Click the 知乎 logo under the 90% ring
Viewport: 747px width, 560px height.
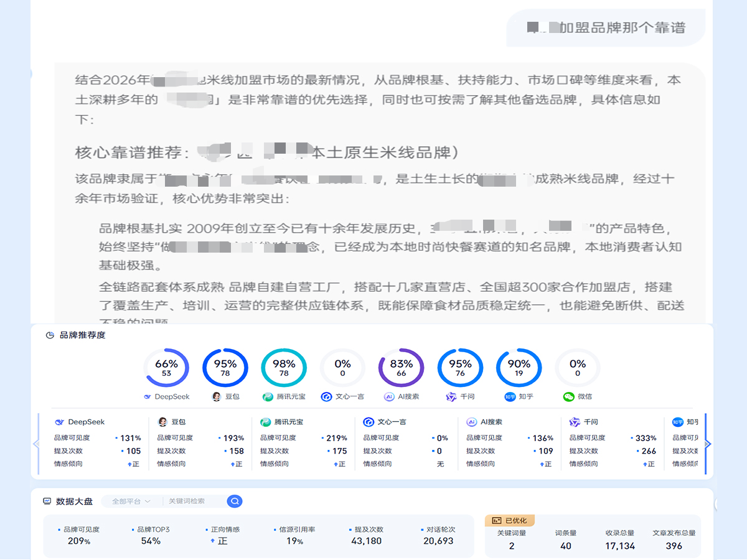click(x=510, y=396)
